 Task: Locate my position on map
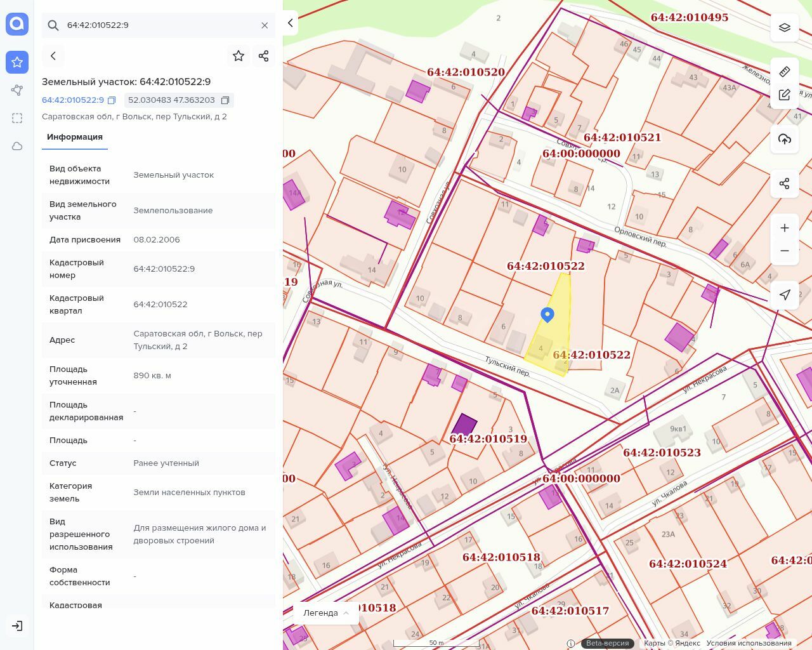click(784, 295)
